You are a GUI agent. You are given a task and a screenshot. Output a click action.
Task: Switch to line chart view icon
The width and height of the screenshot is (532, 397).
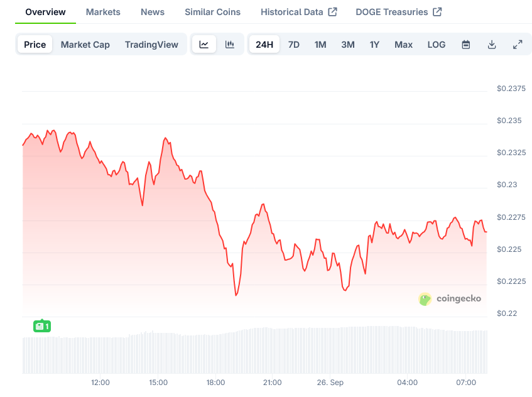coord(204,45)
